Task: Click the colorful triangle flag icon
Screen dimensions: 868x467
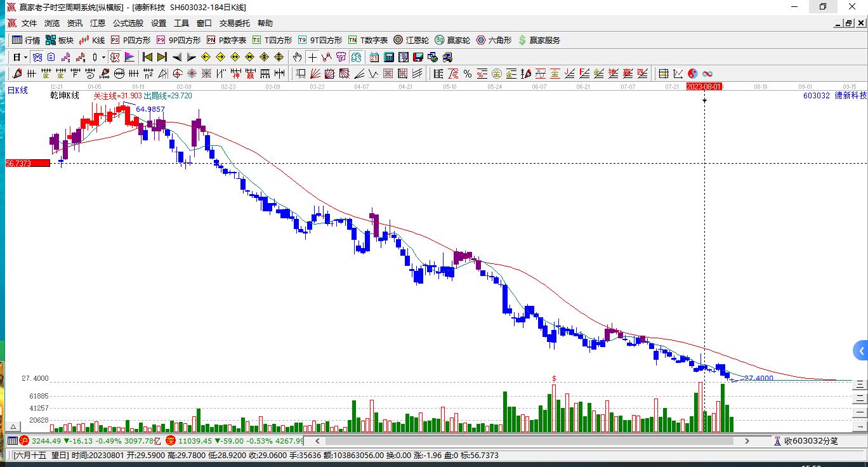Action: coord(129,57)
